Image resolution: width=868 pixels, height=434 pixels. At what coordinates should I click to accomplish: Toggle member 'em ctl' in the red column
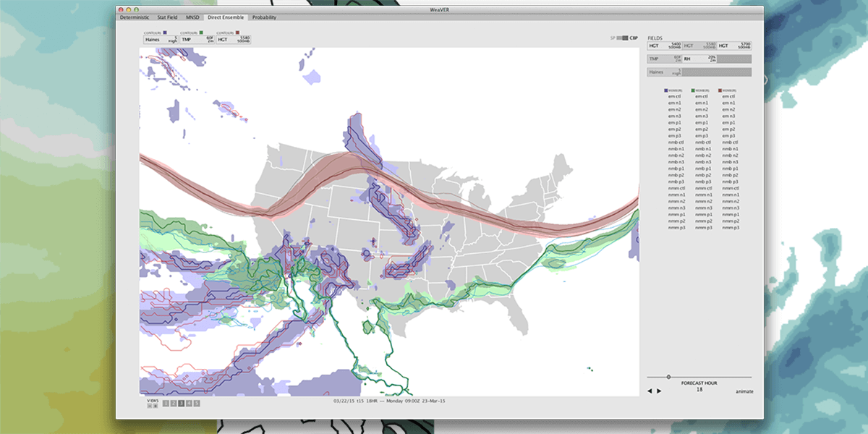pos(729,96)
